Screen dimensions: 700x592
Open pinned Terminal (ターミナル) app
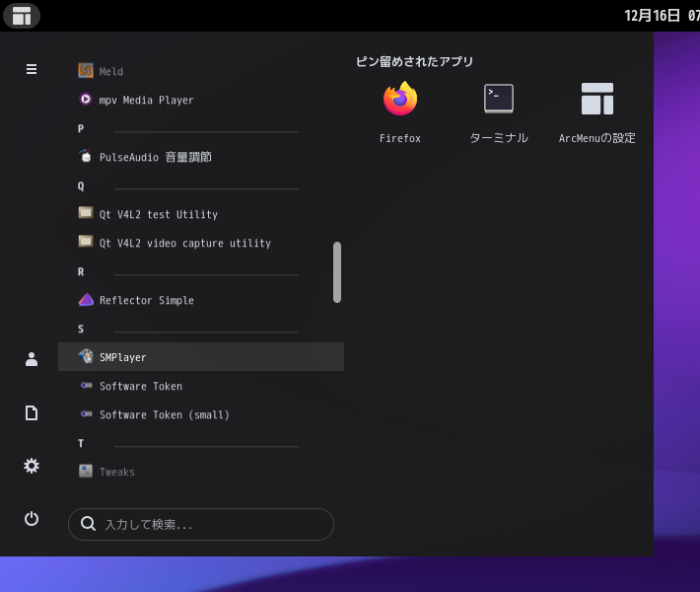coord(499,99)
